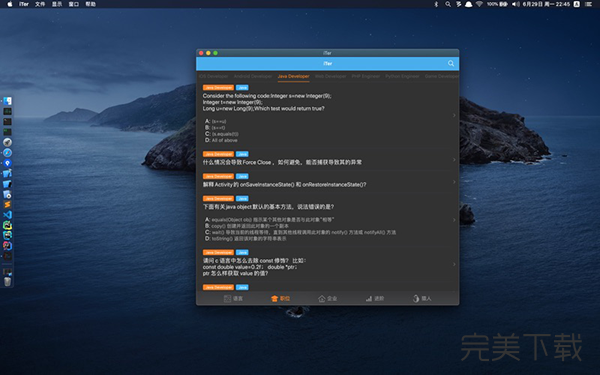The width and height of the screenshot is (600, 375).
Task: Expand the Force Close question chevron
Action: [454, 160]
